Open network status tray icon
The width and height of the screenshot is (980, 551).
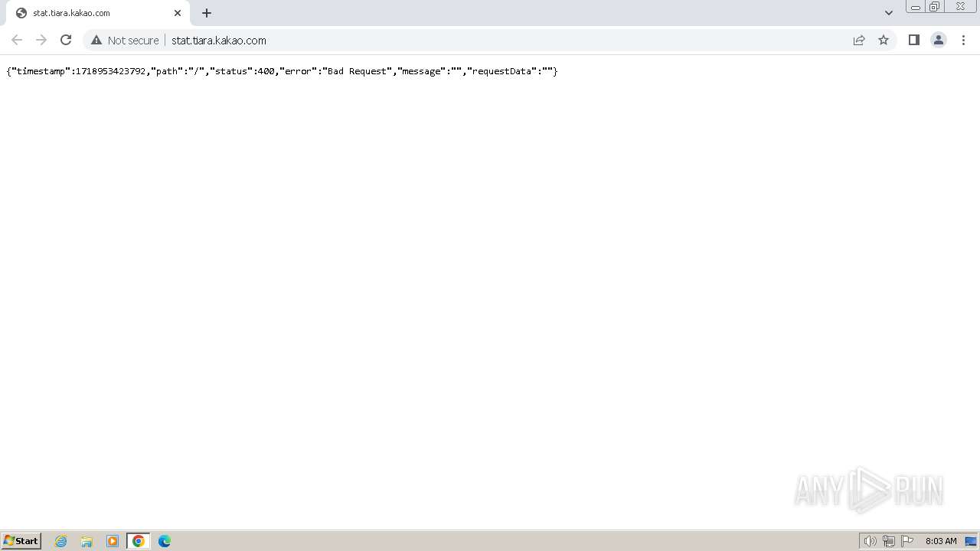click(x=889, y=541)
